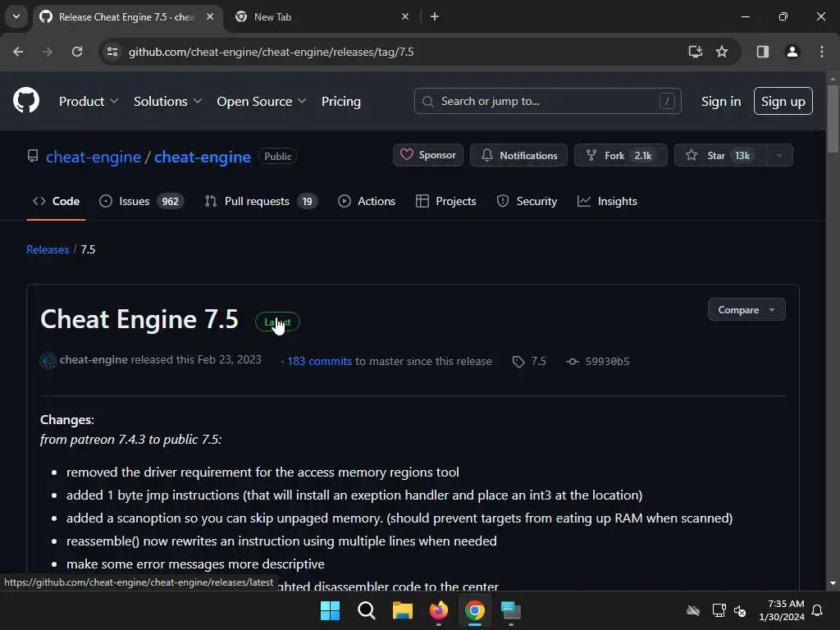840x630 pixels.
Task: Open Windows taskbar search
Action: 367,610
